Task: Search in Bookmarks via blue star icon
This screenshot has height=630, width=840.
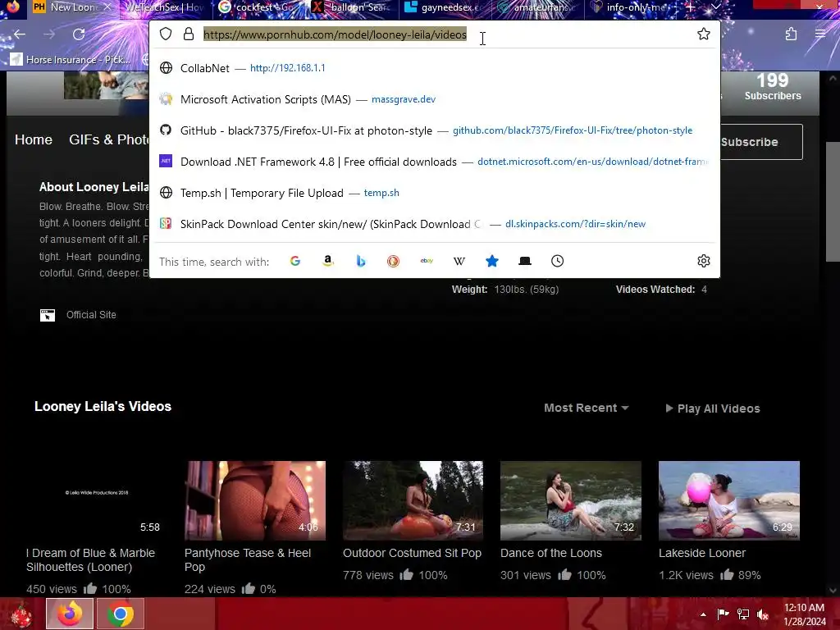Action: [x=492, y=261]
